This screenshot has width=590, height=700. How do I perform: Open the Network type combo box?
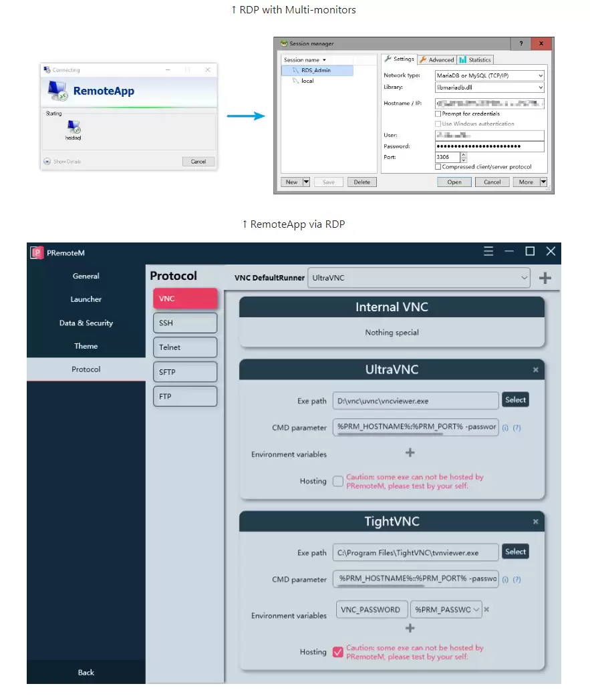489,75
